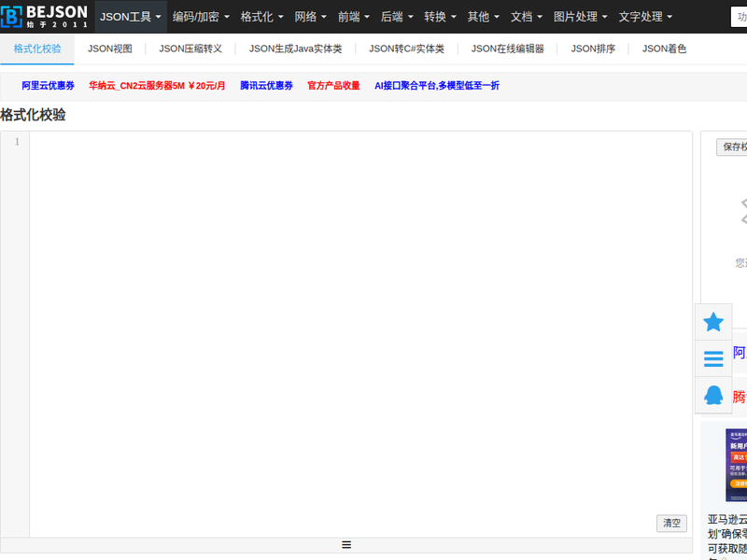
Task: Visit the 腾讯云优惠券 promo link
Action: click(266, 86)
